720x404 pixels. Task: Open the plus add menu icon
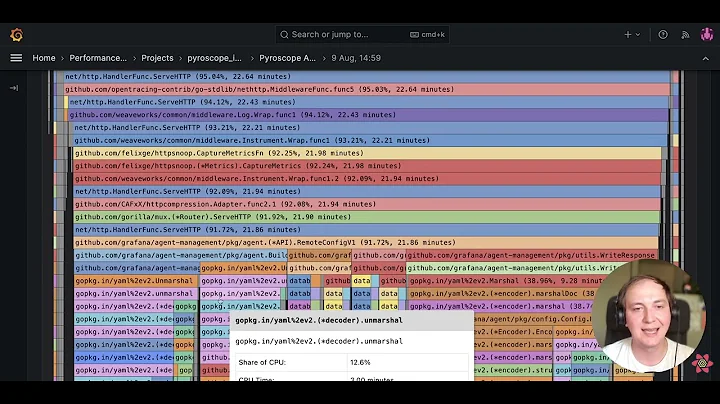pos(628,34)
